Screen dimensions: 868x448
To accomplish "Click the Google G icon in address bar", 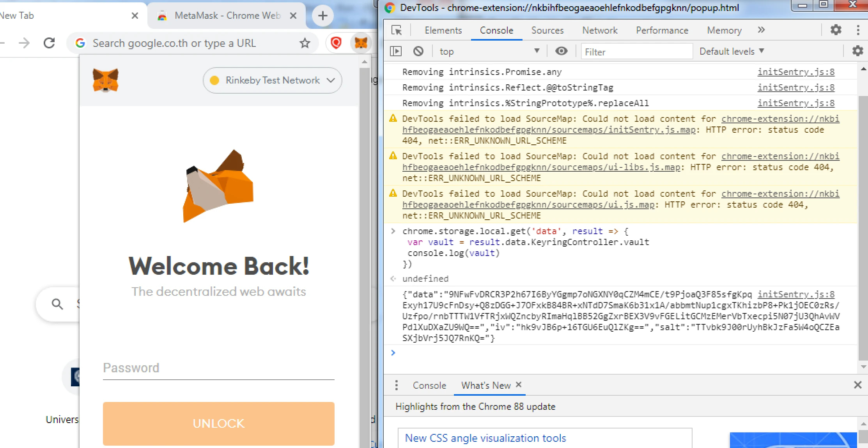I will pyautogui.click(x=80, y=43).
